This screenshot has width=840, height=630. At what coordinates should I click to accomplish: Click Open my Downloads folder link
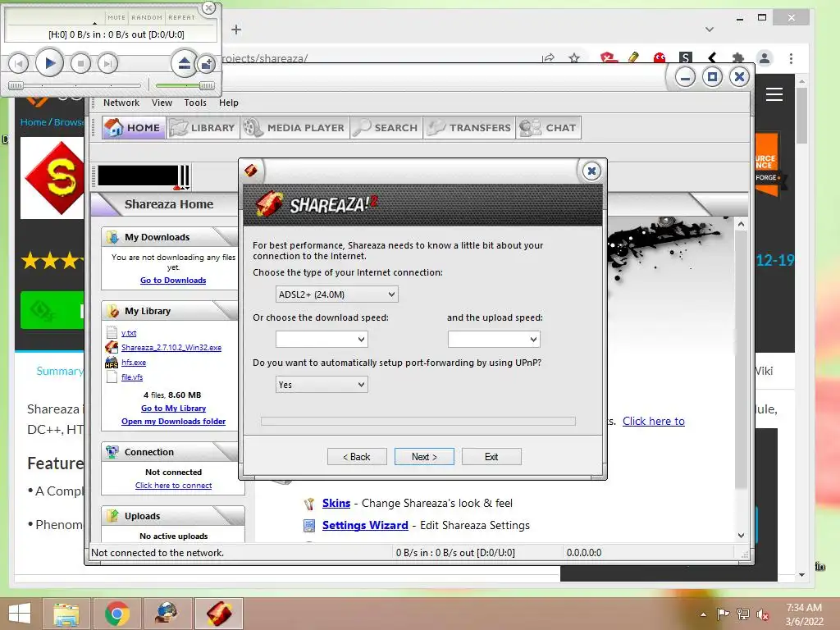click(173, 422)
